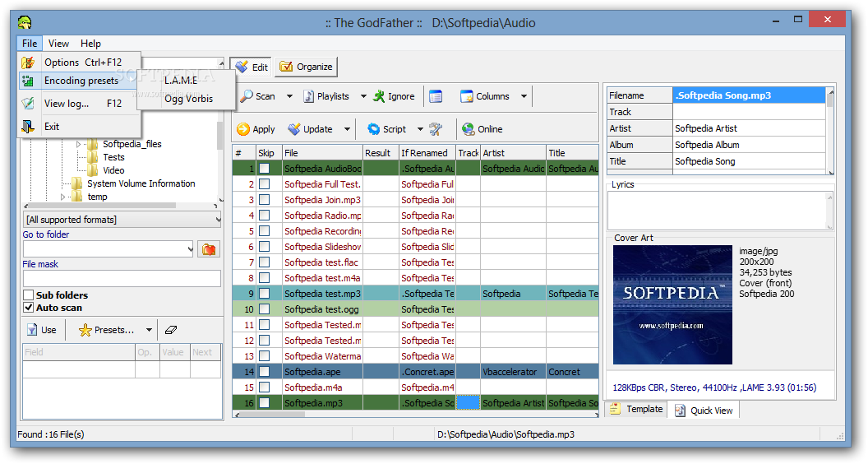The image size is (868, 464).
Task: Expand the Softpedia_files tree node
Action: (x=79, y=144)
